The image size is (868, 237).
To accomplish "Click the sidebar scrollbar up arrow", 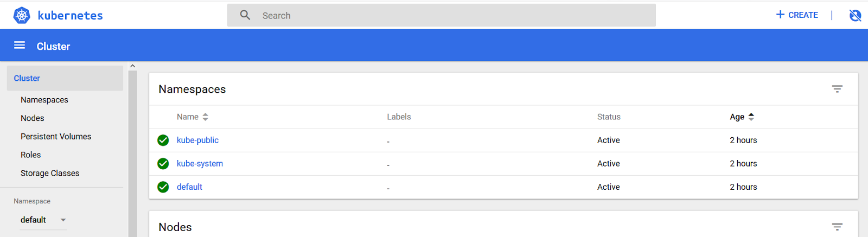I will [x=132, y=66].
